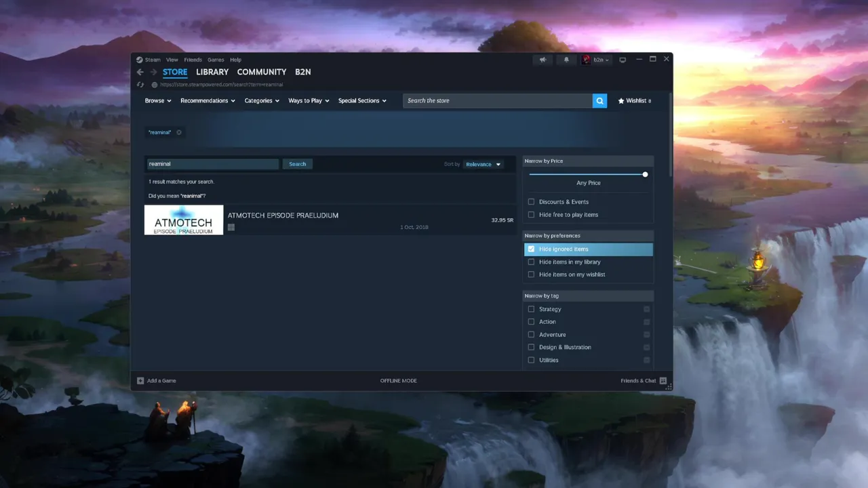Open the notifications bell
Viewport: 868px width, 488px height.
(566, 60)
